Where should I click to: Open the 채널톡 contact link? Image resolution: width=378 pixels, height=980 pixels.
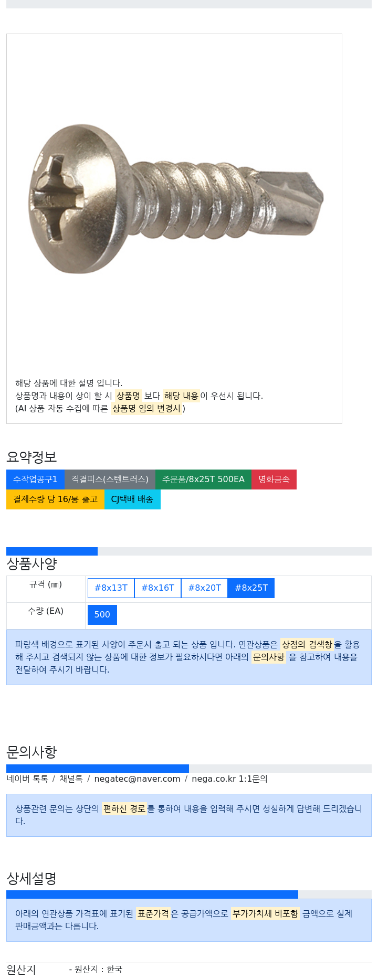pos(71,779)
